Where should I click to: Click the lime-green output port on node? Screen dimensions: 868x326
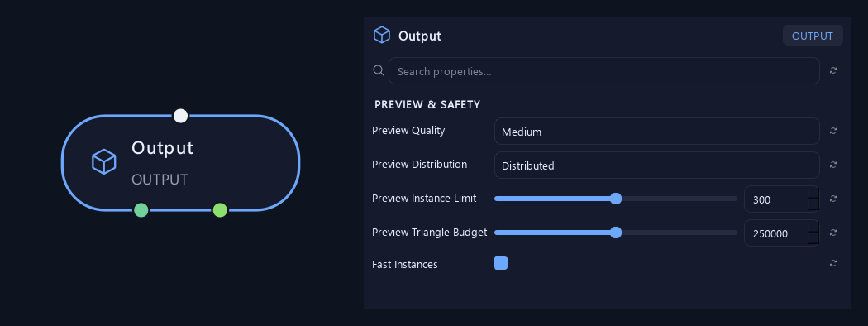221,210
